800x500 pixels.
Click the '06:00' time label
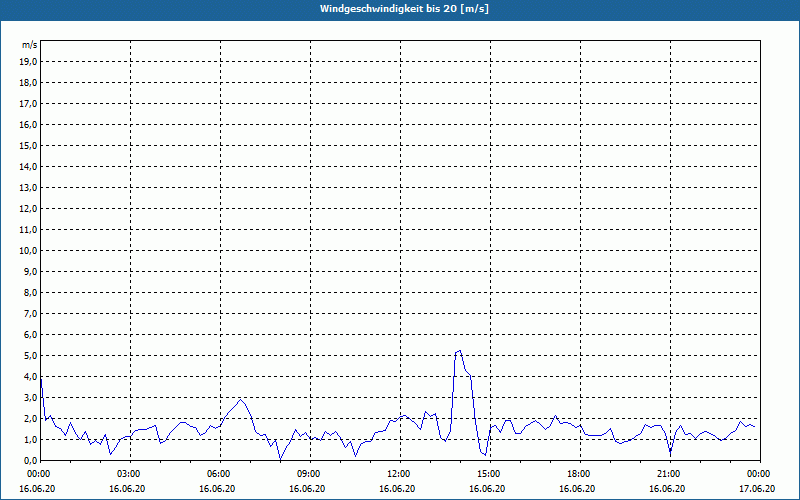(220, 474)
